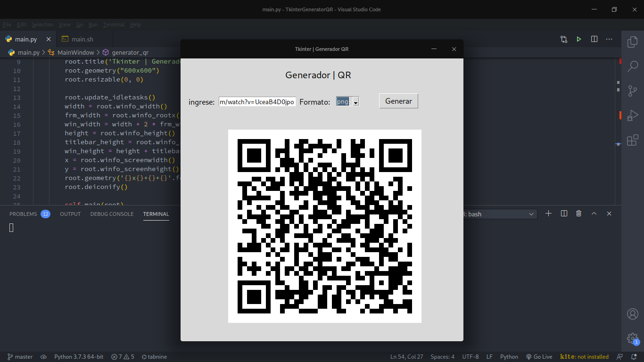
Task: Expand MainWindow breadcrumb chevron
Action: tap(98, 53)
